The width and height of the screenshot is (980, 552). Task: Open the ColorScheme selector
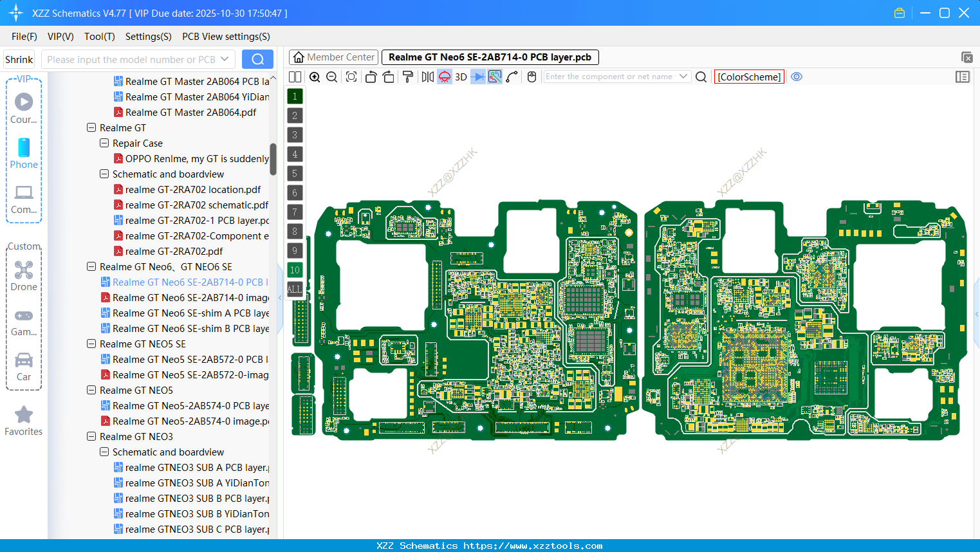coord(748,77)
